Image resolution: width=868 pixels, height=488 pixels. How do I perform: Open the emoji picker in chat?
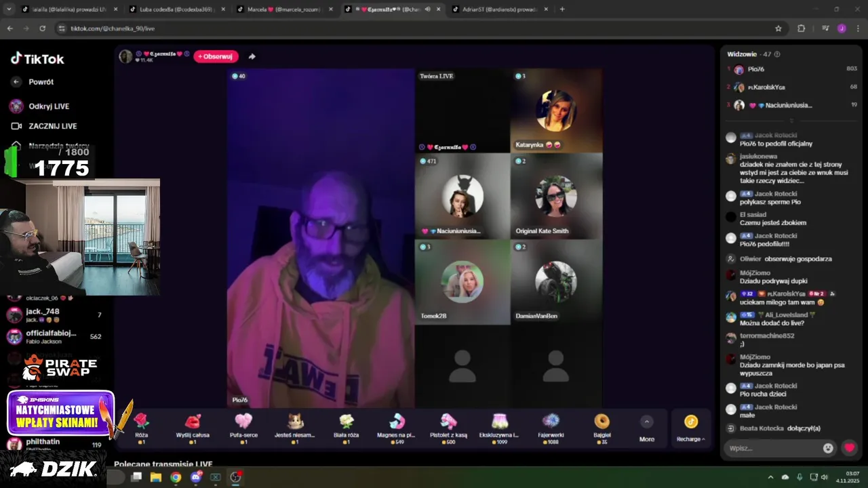(x=828, y=448)
